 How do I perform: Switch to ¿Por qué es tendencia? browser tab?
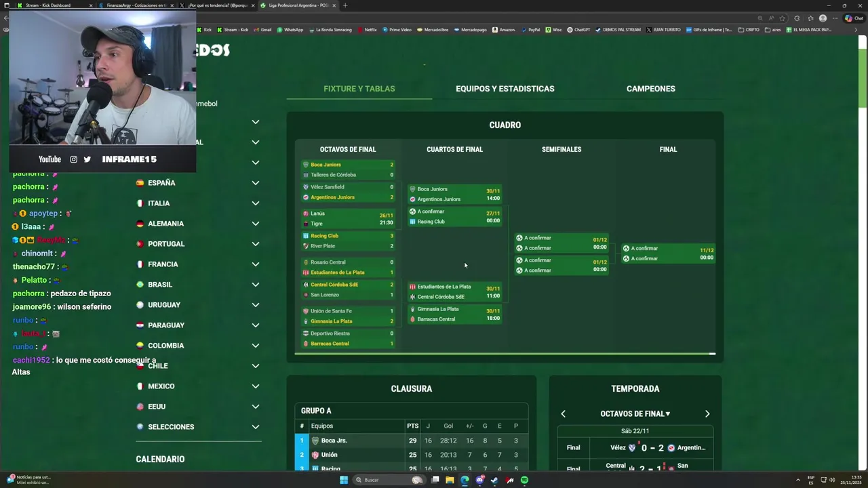[216, 5]
